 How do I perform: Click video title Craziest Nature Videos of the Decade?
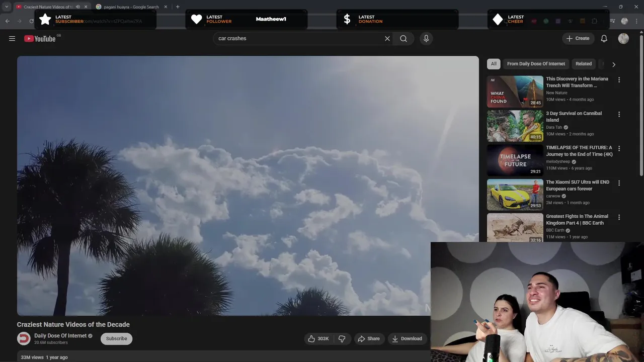coord(73,325)
